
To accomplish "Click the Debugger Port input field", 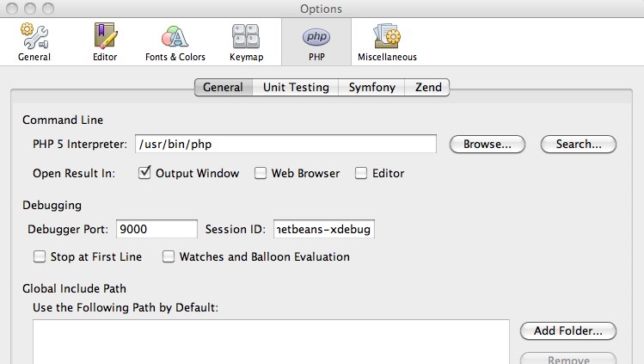I will coord(156,230).
